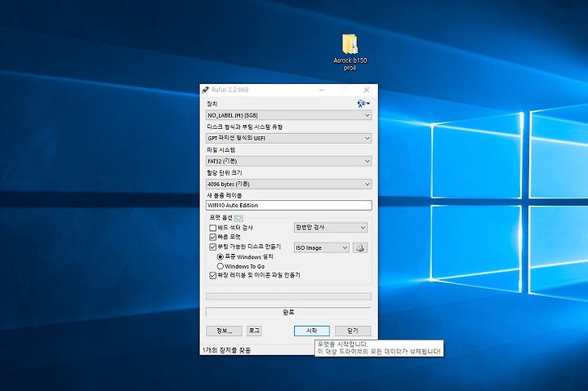Open the cluster size dropdown 4096 bytes
The width and height of the screenshot is (588, 391).
pyautogui.click(x=289, y=184)
